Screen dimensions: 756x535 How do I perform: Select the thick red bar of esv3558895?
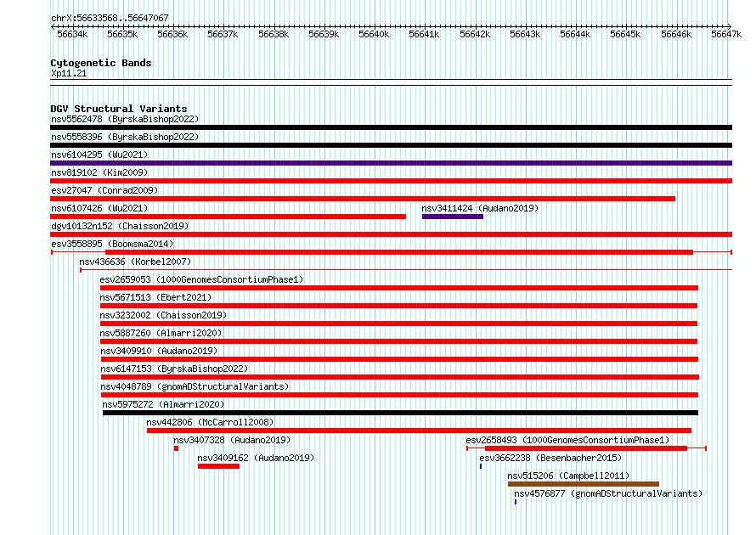click(x=398, y=252)
